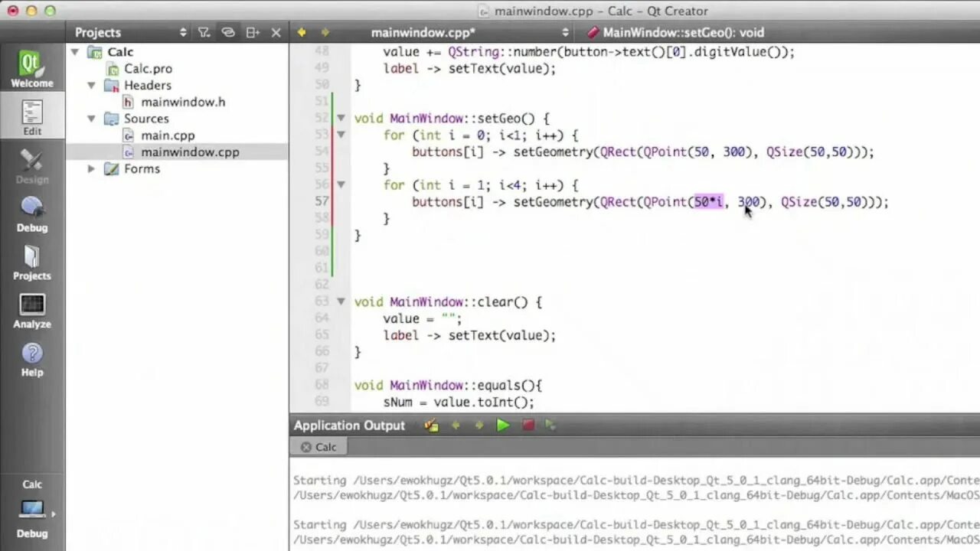Collapse the Calc project tree node

pos(75,52)
